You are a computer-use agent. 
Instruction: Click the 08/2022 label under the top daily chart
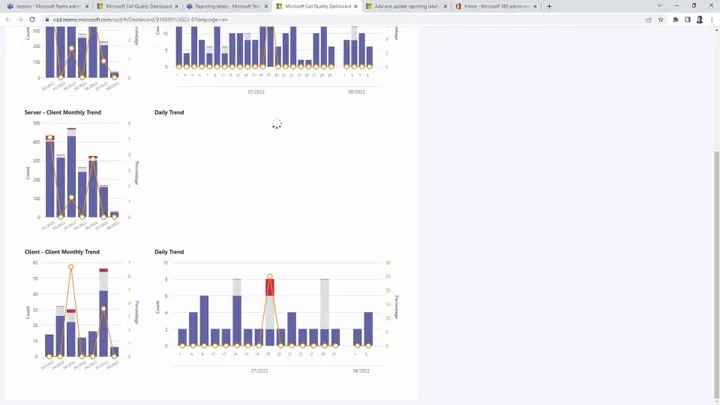click(x=356, y=92)
